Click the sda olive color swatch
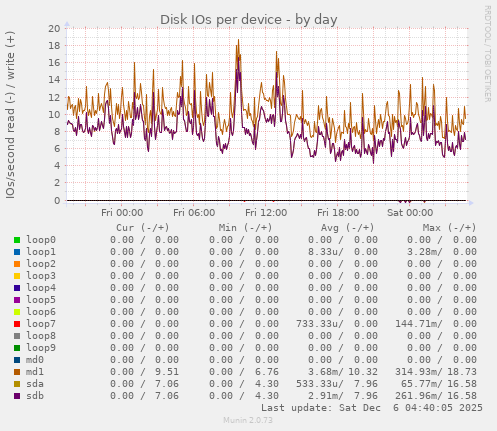Viewport: 497px width, 431px height. click(x=17, y=384)
